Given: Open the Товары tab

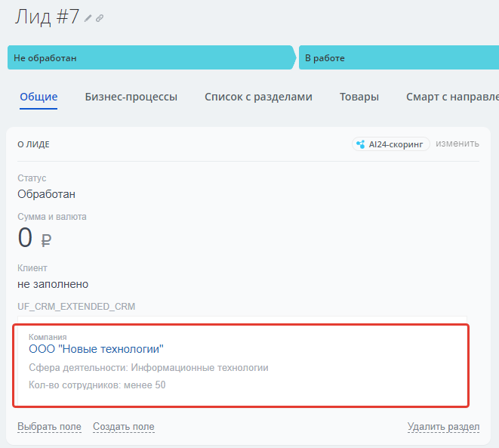Looking at the screenshot, I should (359, 97).
